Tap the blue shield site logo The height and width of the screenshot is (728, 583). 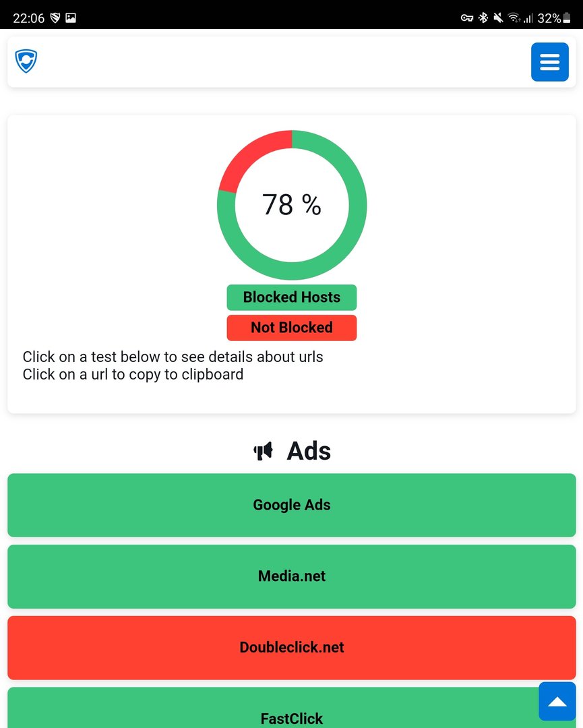click(26, 61)
